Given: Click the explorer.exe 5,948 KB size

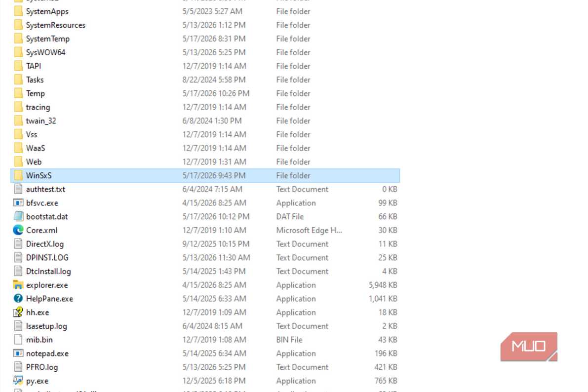Looking at the screenshot, I should point(383,285).
